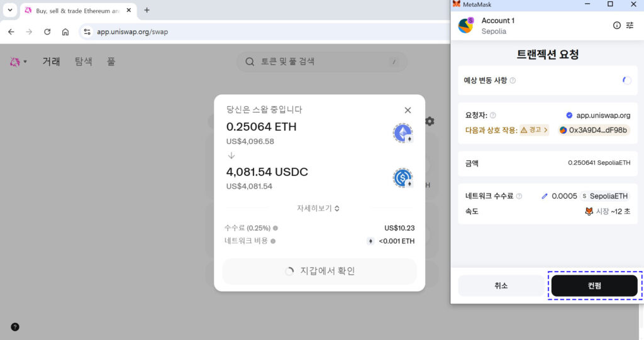Open the browser tab search dropdown arrow
The image size is (644, 340).
(10, 10)
